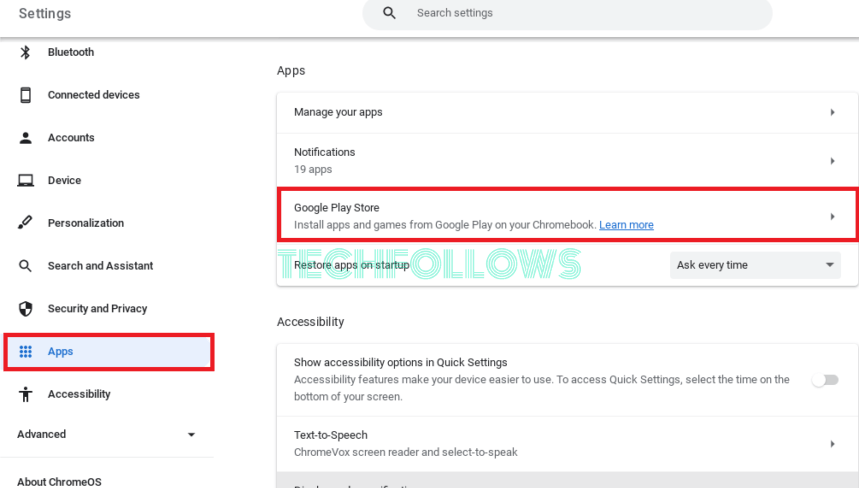Click the Accounts person icon
Screen dimensions: 859x488
click(25, 137)
